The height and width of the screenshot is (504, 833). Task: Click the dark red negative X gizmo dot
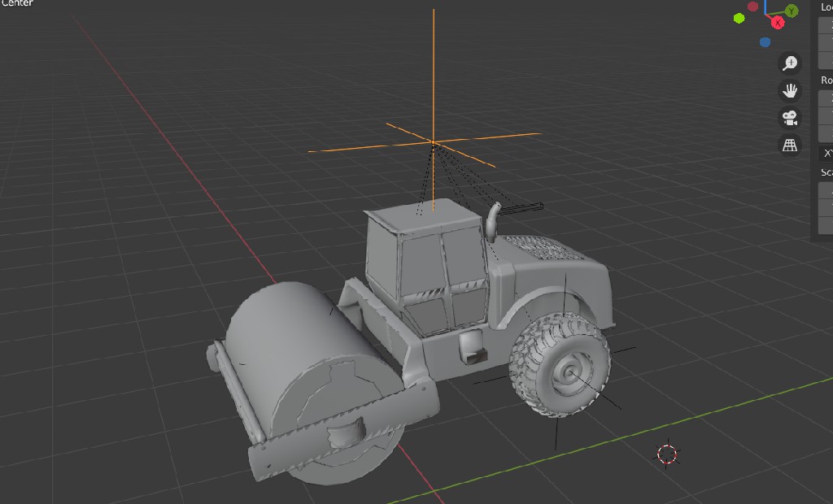pos(752,7)
